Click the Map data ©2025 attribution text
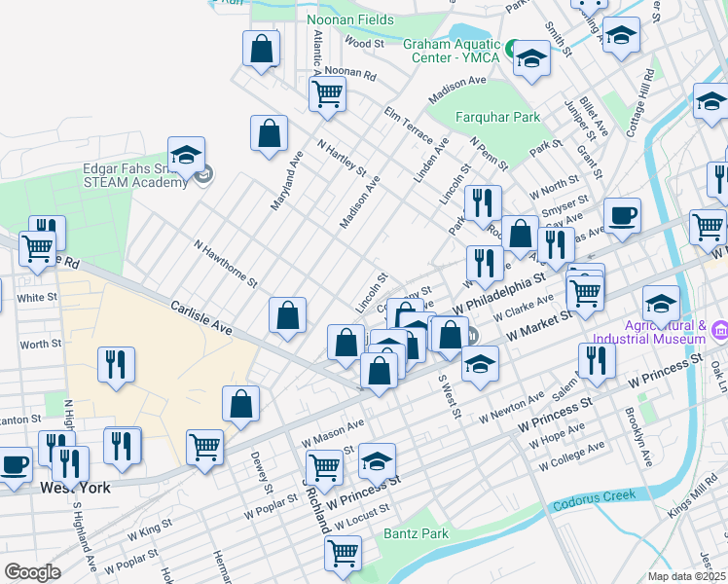The image size is (728, 584). tap(686, 576)
